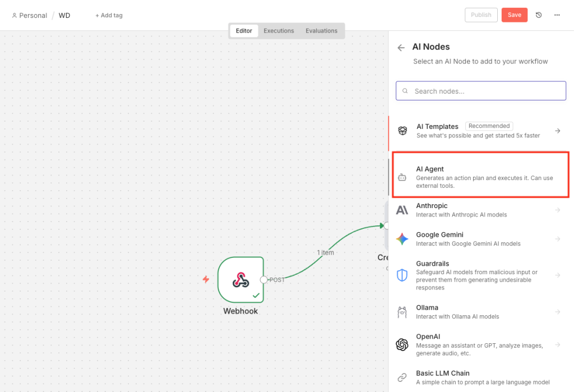The height and width of the screenshot is (392, 574).
Task: Click the Webhook node icon
Action: [240, 279]
